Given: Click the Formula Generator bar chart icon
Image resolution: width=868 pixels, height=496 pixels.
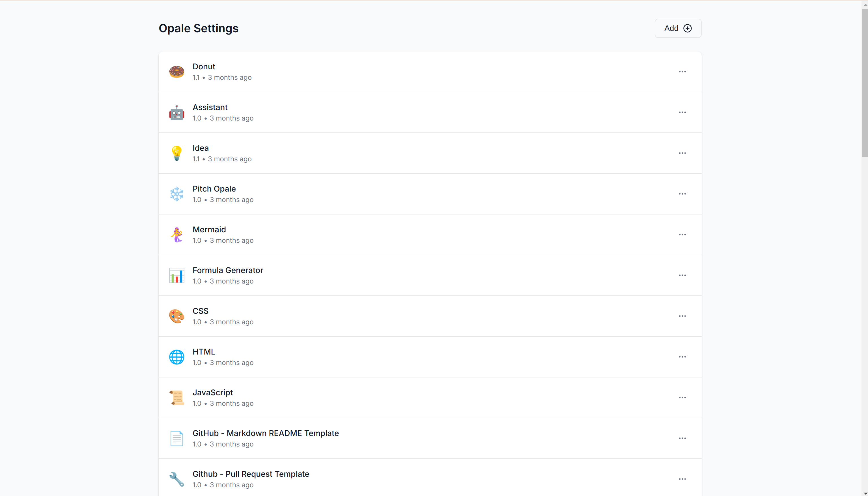Looking at the screenshot, I should pos(176,276).
